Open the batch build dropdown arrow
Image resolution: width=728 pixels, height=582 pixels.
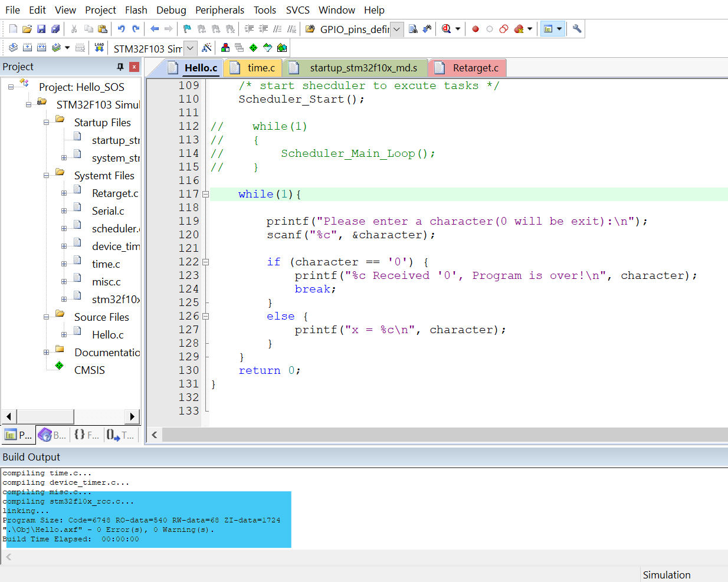(67, 48)
